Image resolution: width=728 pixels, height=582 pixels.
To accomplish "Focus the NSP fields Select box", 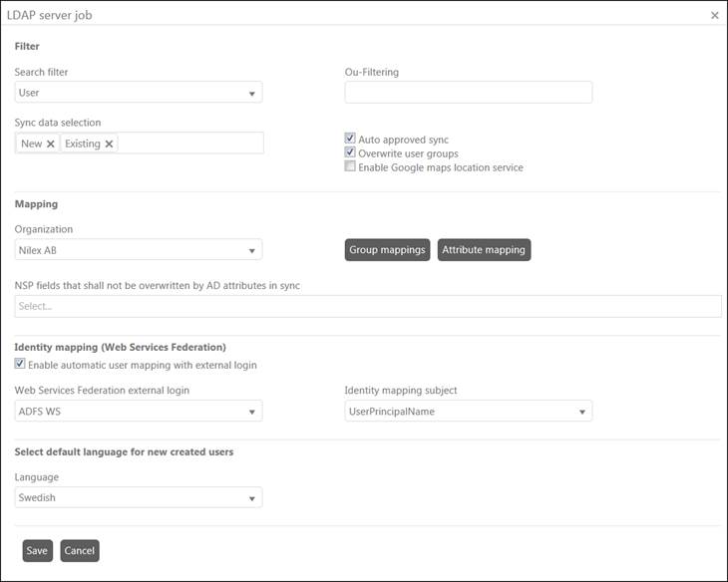I will [368, 306].
